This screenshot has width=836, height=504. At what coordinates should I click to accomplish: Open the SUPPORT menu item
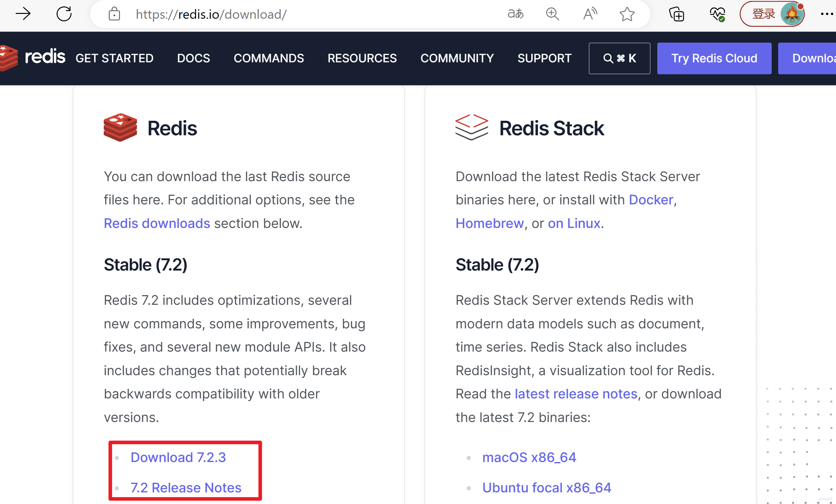tap(545, 58)
